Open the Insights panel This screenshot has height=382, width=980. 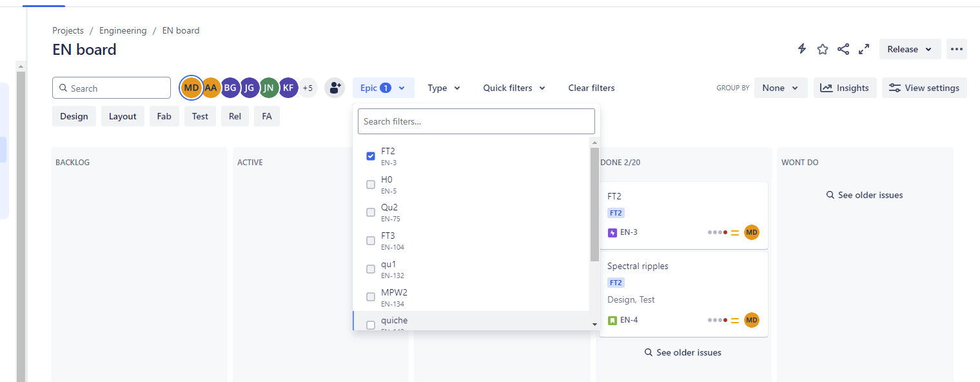point(845,88)
